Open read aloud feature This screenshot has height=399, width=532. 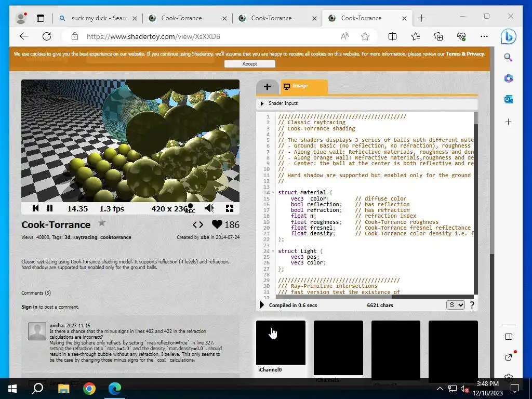tap(345, 36)
